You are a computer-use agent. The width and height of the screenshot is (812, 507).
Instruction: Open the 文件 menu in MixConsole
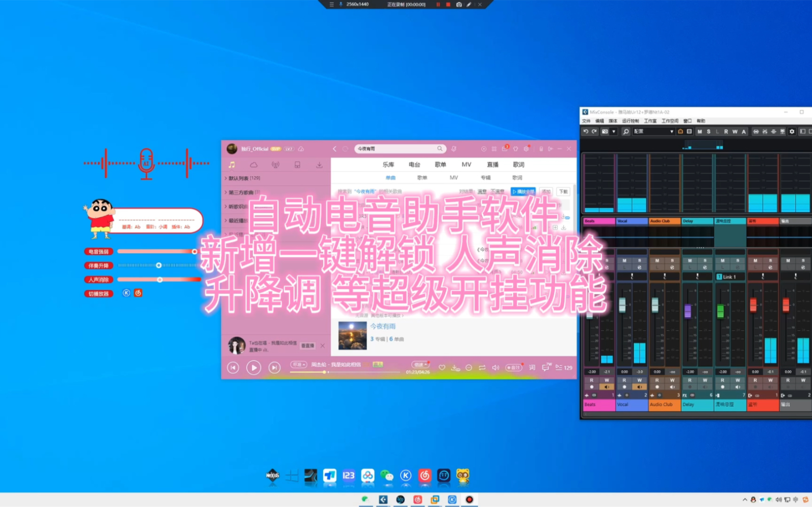pyautogui.click(x=586, y=121)
